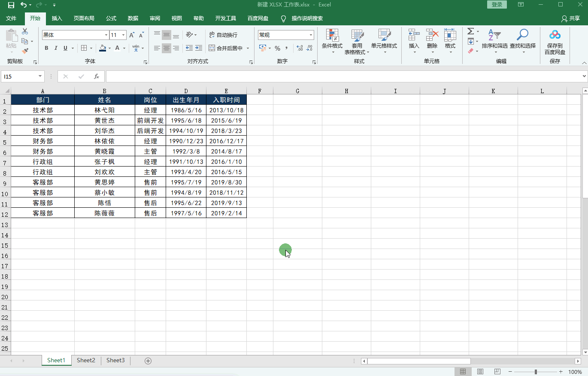Click the AutoSum sigma icon
Image resolution: width=588 pixels, height=376 pixels.
click(470, 31)
